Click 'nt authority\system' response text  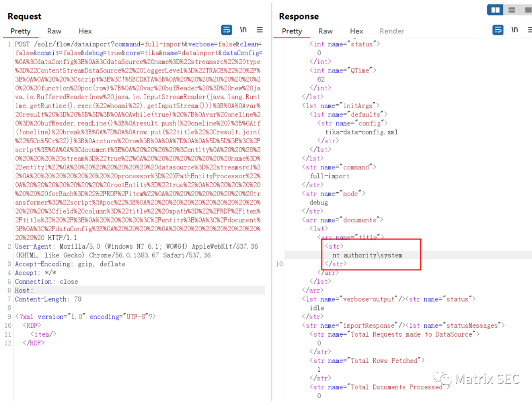[x=367, y=255]
